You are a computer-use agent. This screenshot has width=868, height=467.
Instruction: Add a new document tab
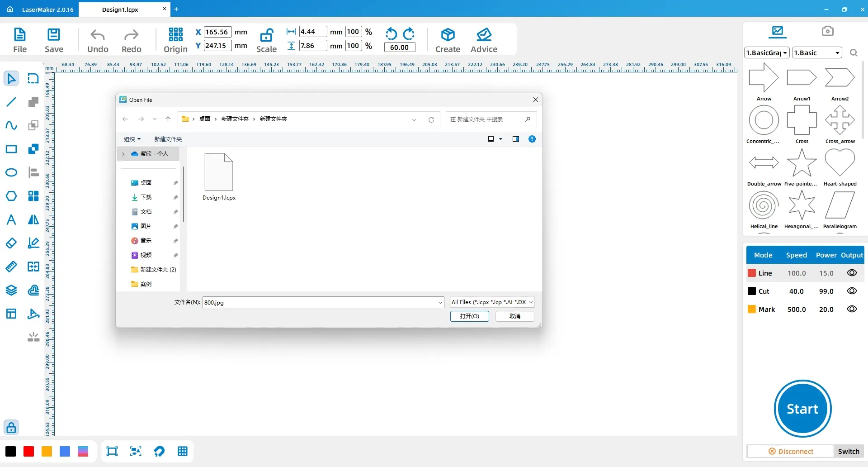point(176,9)
